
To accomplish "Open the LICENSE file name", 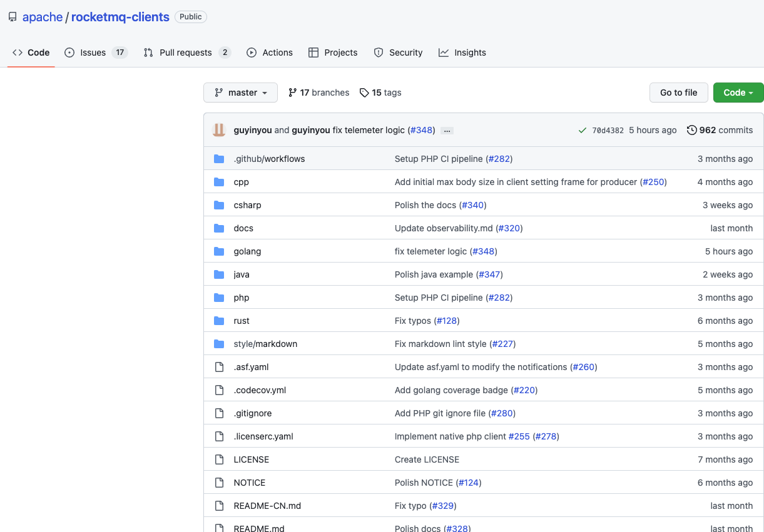I will click(x=251, y=459).
